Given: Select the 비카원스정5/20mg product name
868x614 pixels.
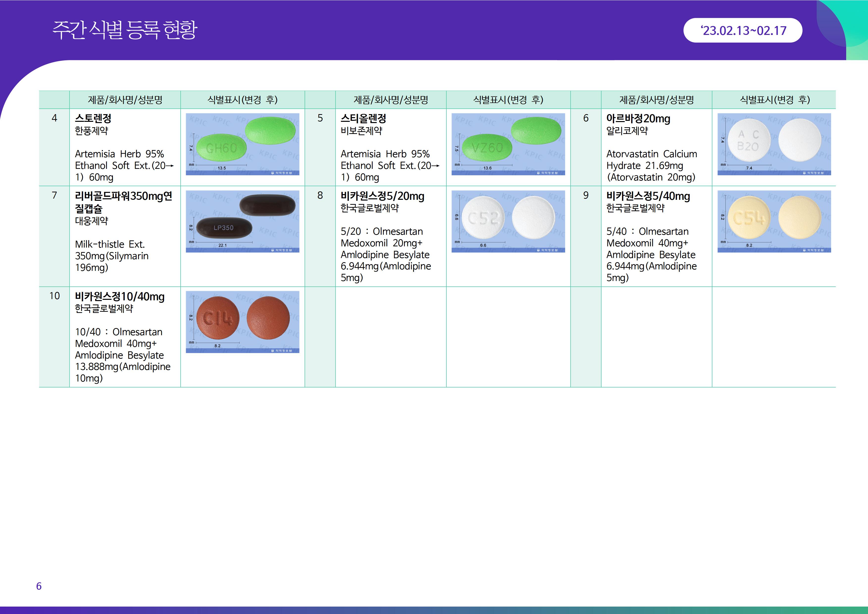Looking at the screenshot, I should coord(382,196).
